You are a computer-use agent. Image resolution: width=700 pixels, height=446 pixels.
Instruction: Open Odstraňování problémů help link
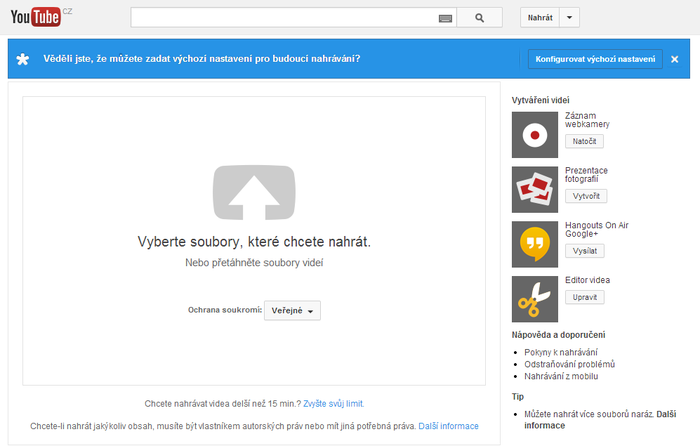point(570,364)
